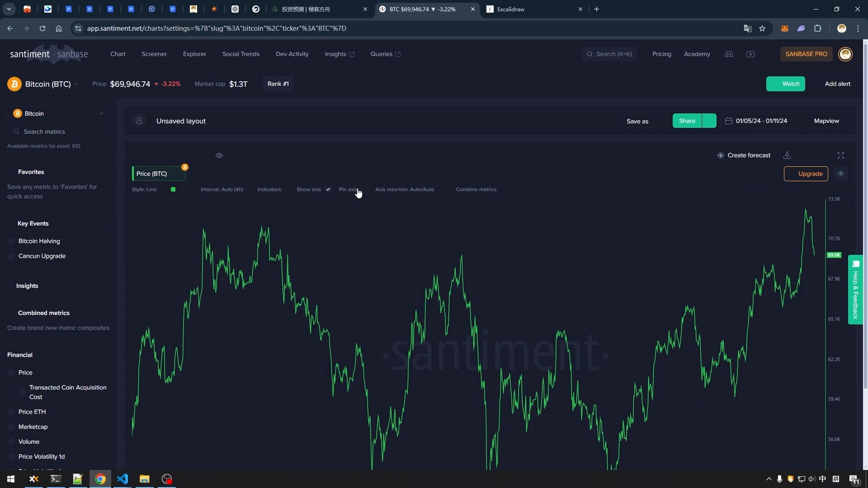Screen dimensions: 868x488
Task: Open Notepad++ from the taskbar
Action: (78, 479)
